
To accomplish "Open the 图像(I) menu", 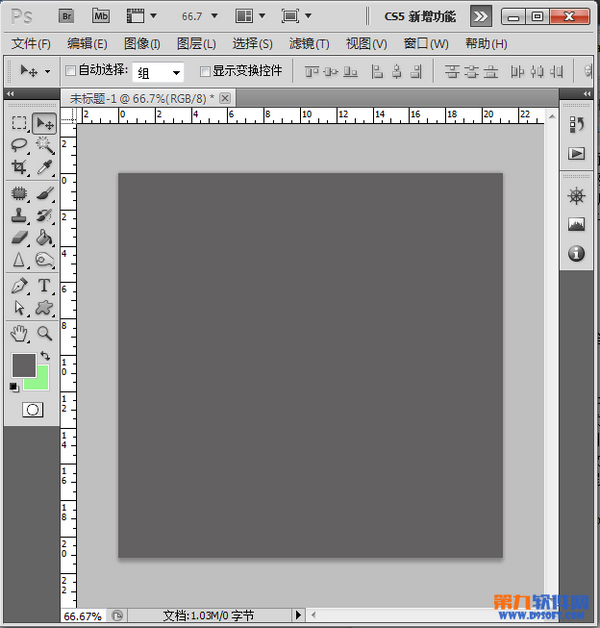I will (142, 43).
